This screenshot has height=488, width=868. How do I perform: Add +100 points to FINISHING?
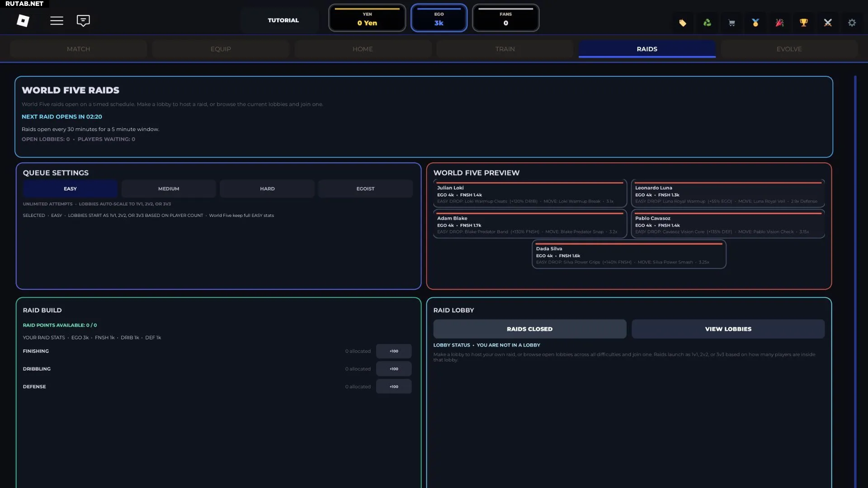coord(394,351)
